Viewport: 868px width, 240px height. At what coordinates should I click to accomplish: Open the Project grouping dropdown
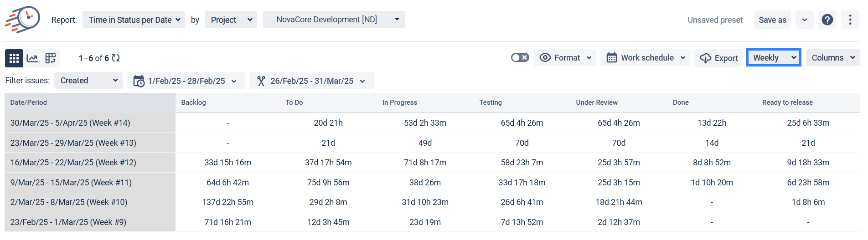tap(231, 20)
